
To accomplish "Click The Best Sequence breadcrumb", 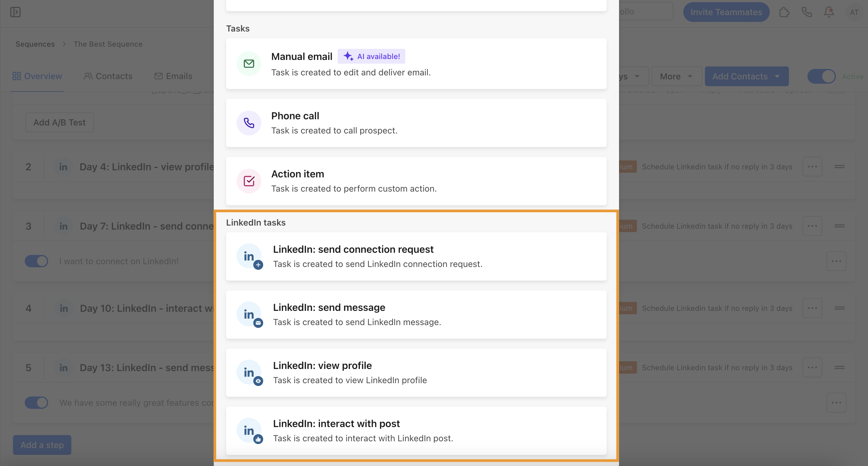I will pyautogui.click(x=108, y=44).
